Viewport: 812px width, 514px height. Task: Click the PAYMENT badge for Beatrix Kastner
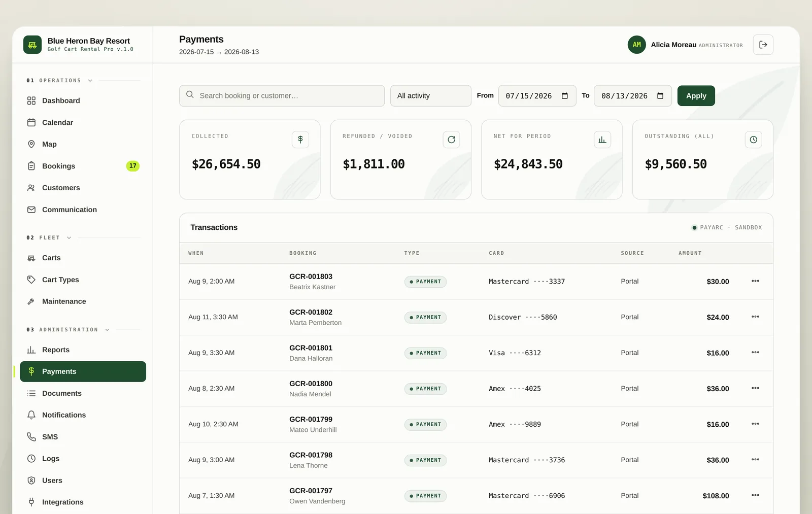click(425, 282)
